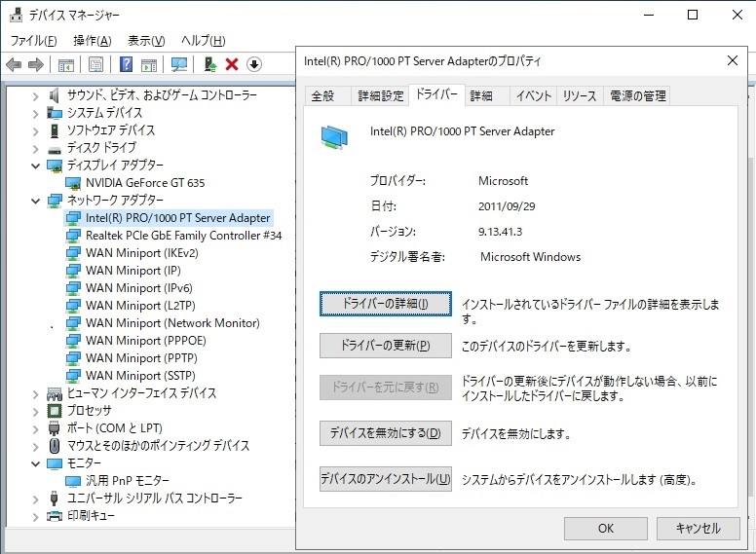
Task: Click the Forward arrow toolbar icon
Action: point(36,64)
